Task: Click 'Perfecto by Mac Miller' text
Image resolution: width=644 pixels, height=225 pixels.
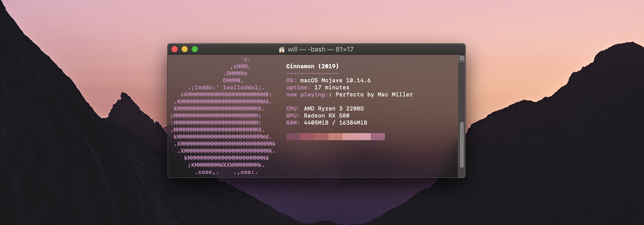Action: [374, 94]
